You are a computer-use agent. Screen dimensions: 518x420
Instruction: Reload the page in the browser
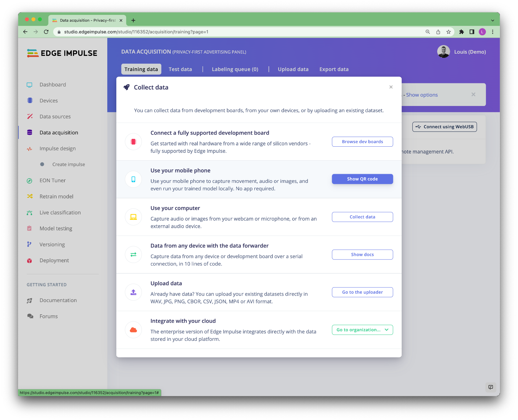(46, 32)
